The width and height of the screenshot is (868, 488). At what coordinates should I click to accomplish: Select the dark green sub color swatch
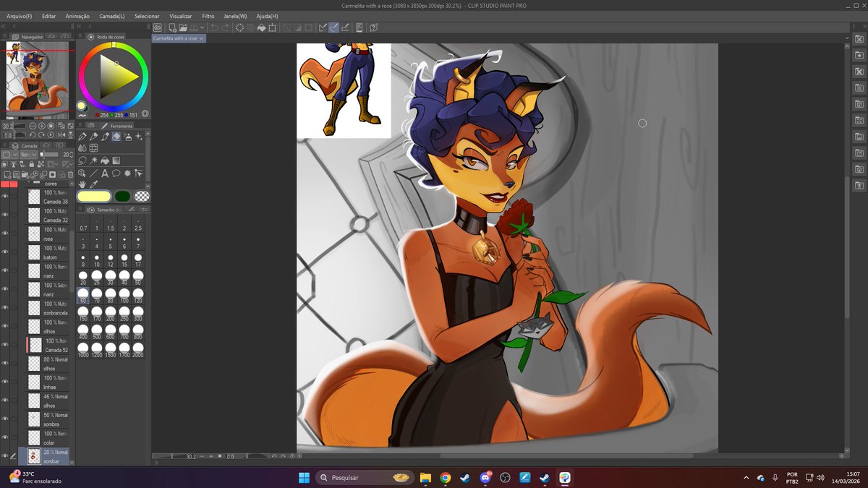click(123, 196)
